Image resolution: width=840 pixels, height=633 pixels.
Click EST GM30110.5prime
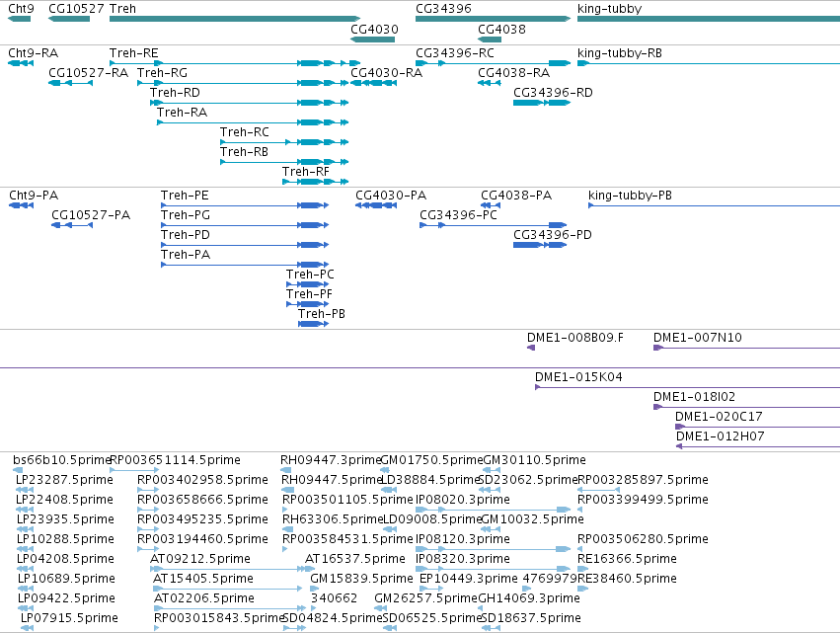[x=492, y=470]
